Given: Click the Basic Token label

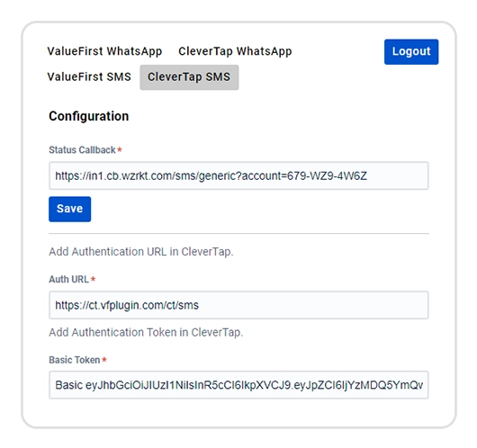Looking at the screenshot, I should (x=74, y=360).
